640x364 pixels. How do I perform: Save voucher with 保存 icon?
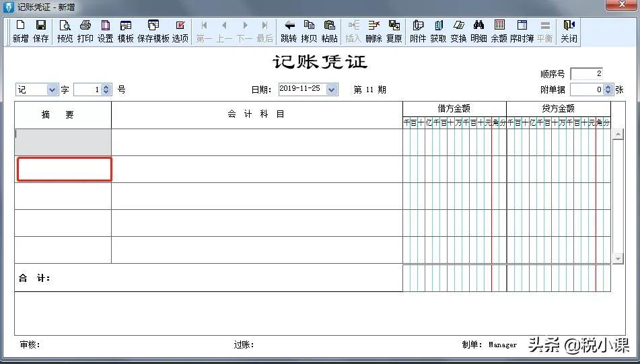(40, 31)
